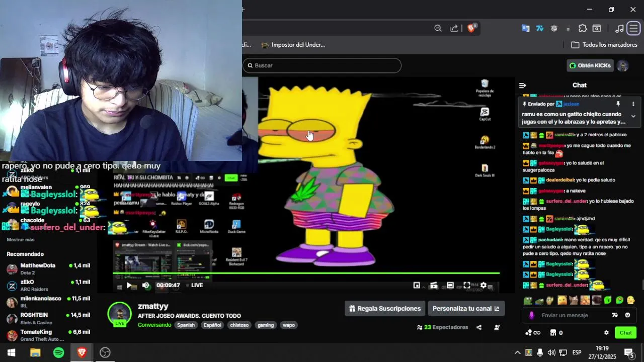Open the clip creation icon
This screenshot has width=644, height=362.
(434, 286)
